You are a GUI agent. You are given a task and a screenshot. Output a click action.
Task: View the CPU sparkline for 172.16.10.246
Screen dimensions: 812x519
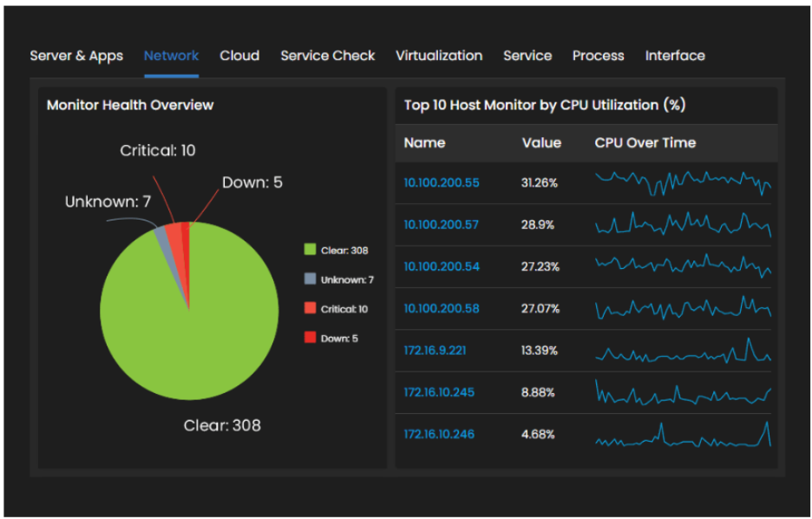pyautogui.click(x=683, y=434)
